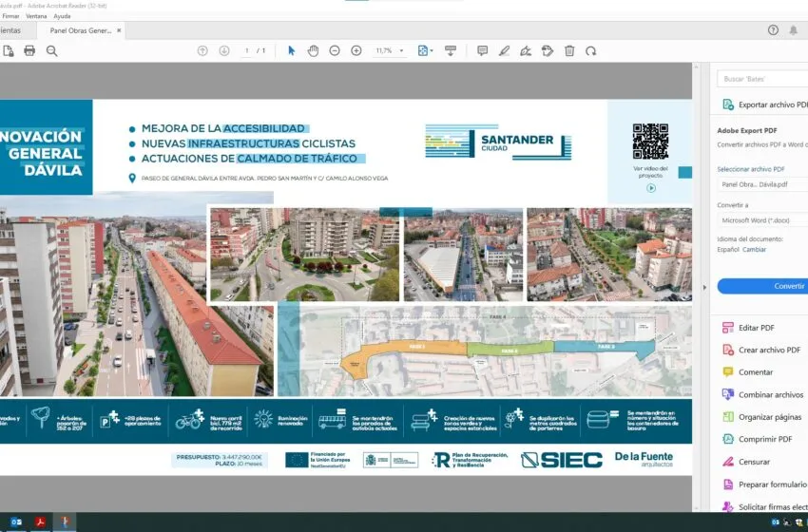The height and width of the screenshot is (532, 808).
Task: Open Crear archivo PDF tool
Action: point(769,350)
